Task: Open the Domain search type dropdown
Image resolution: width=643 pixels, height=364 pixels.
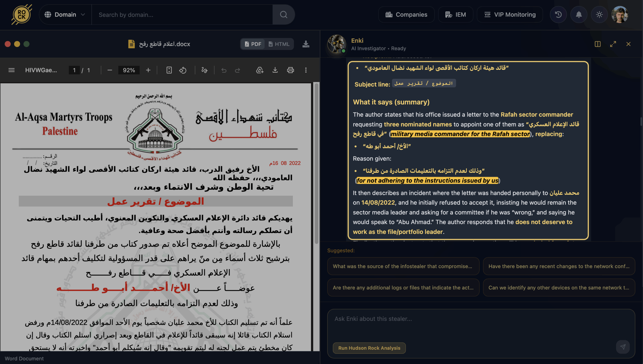Action: coord(65,14)
